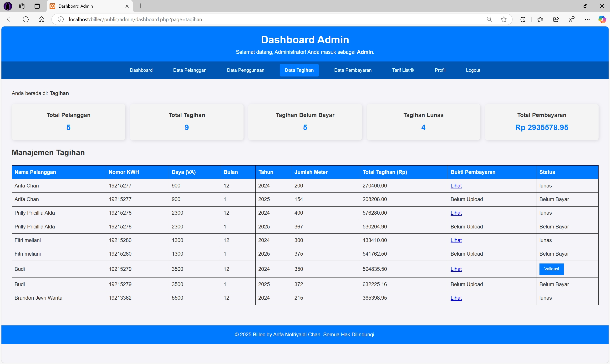
Task: Click KWH number 19213362 cell
Action: 137,298
